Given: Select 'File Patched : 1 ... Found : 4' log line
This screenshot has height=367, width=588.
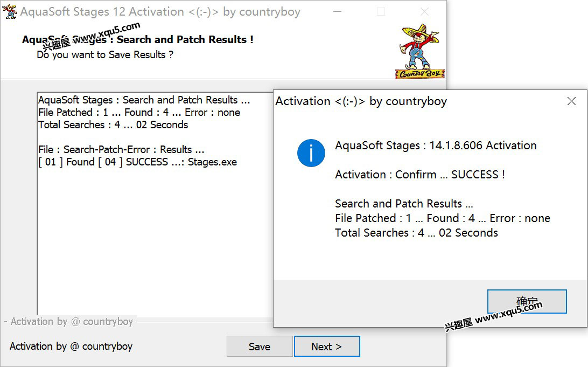Looking at the screenshot, I should coord(139,112).
